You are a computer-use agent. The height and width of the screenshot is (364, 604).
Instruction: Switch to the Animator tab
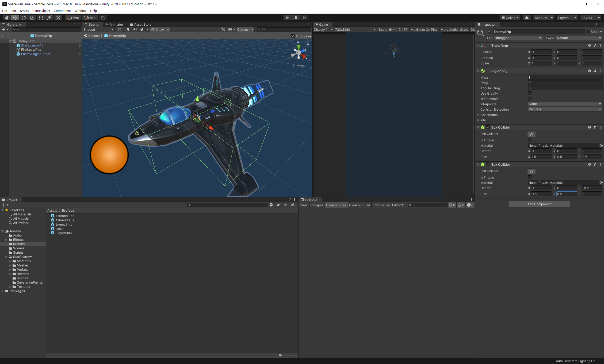coord(114,24)
